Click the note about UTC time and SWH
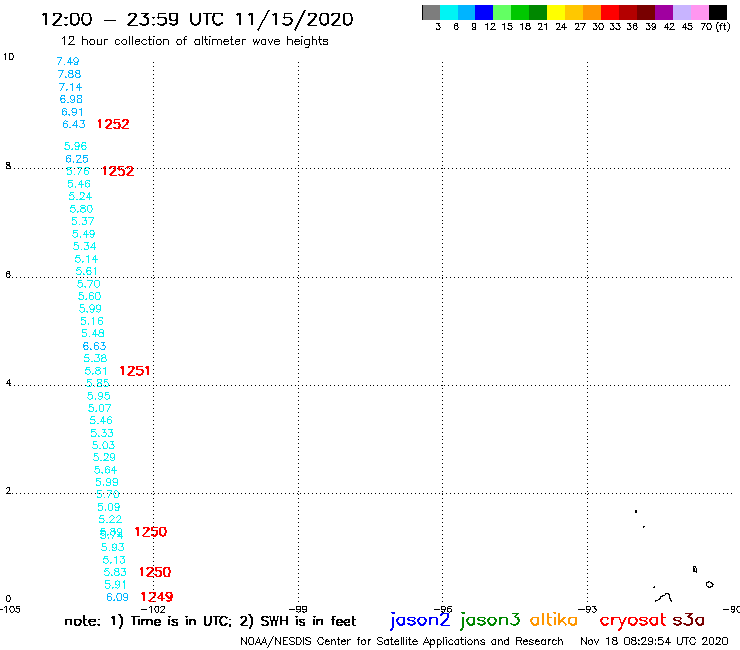The image size is (740, 650). point(210,621)
